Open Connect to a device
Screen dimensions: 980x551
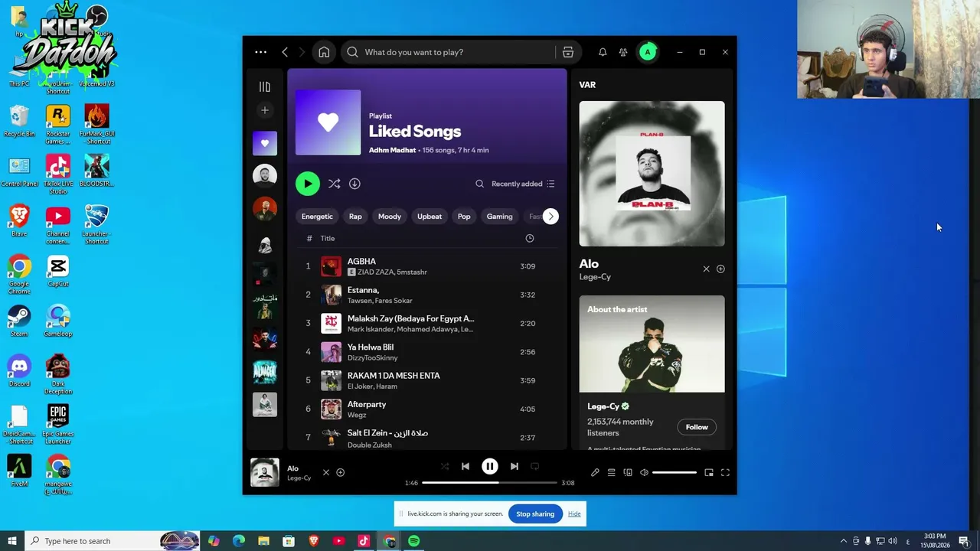click(x=628, y=472)
